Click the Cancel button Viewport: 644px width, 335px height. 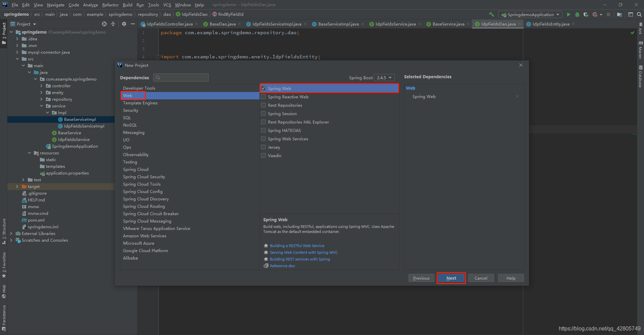(481, 278)
